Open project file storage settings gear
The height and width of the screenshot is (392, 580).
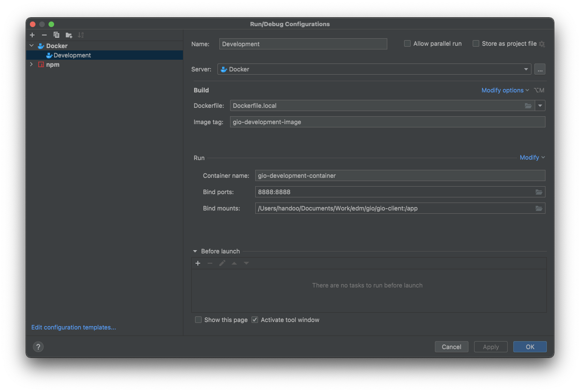[x=542, y=44]
